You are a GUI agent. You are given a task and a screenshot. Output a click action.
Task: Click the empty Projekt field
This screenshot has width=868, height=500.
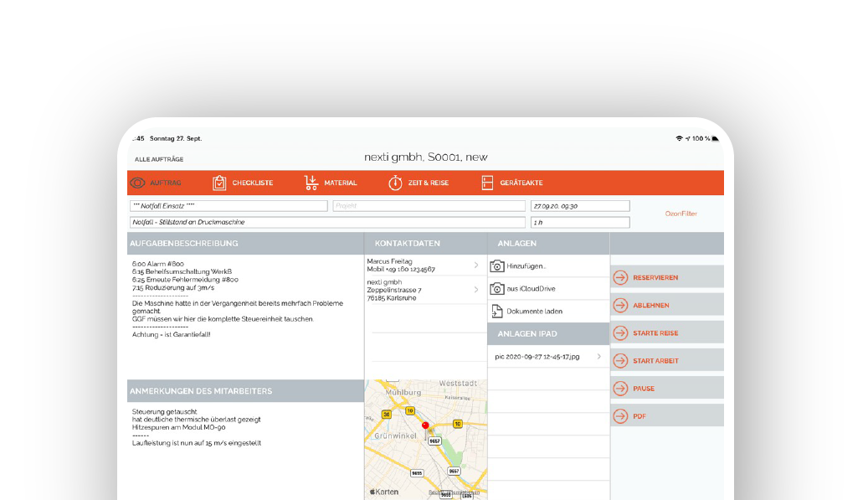pyautogui.click(x=429, y=206)
